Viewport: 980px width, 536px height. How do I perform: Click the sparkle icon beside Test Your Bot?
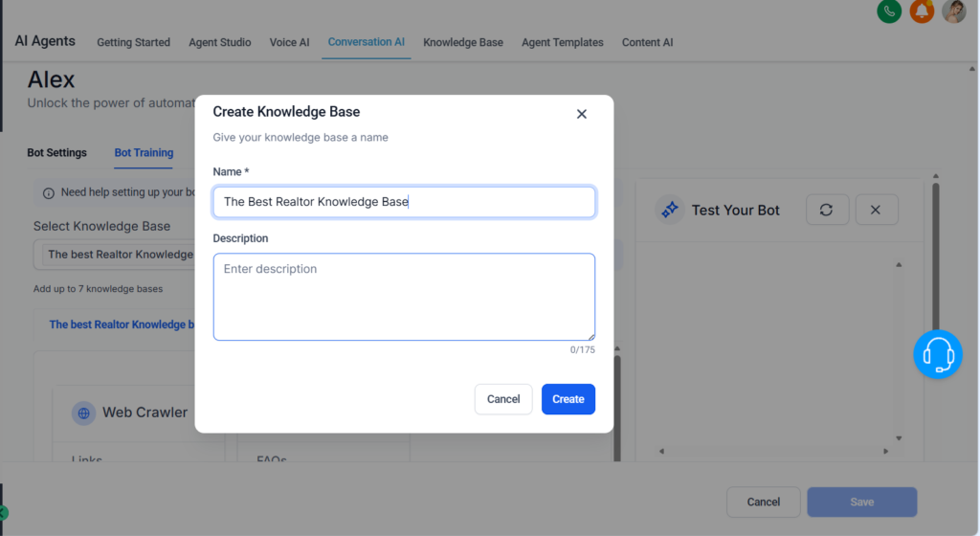670,210
